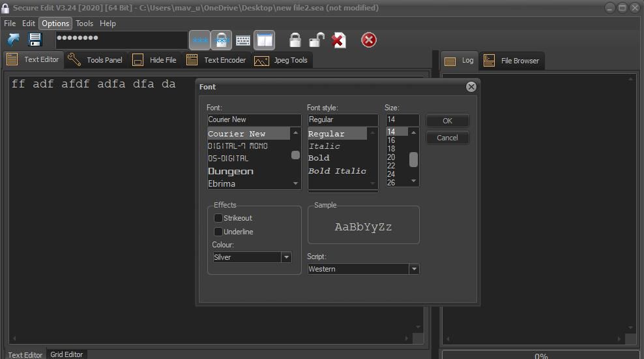
Task: Enable the Underline effect checkbox
Action: point(219,232)
